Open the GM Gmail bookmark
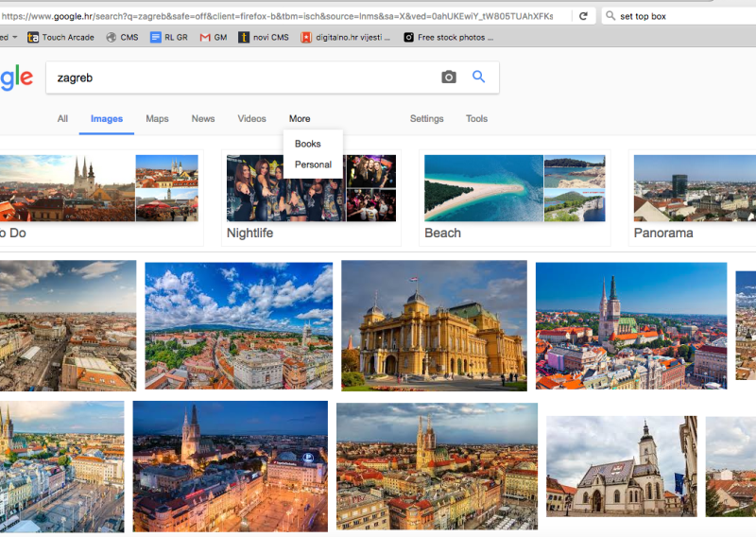Screen dimensions: 756x537 point(213,38)
